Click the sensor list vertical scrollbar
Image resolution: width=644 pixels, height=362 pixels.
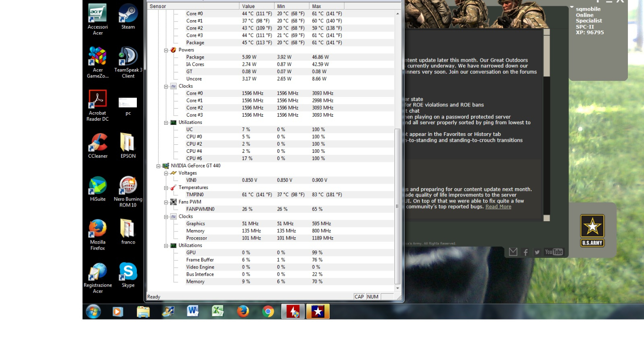click(398, 206)
